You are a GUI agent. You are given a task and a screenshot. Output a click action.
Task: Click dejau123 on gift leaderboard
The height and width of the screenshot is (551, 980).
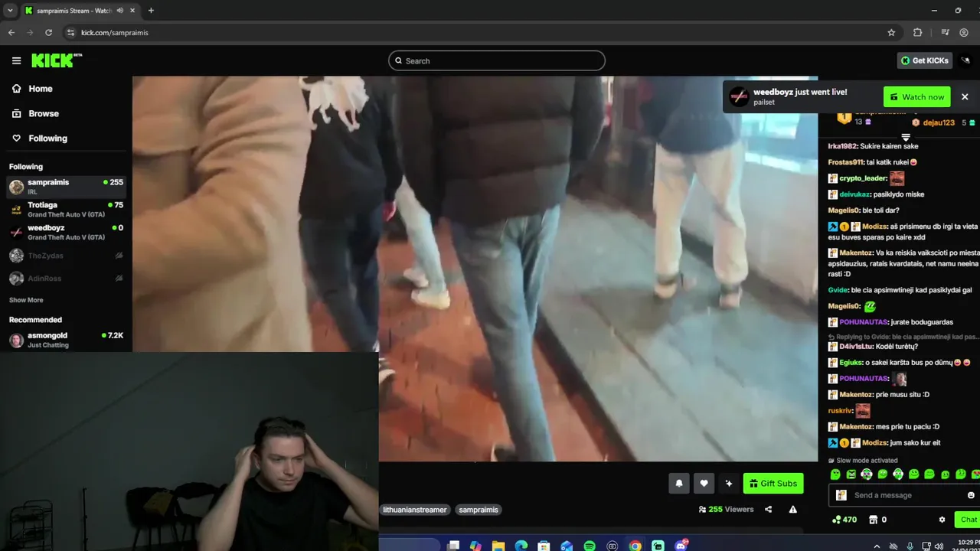938,122
